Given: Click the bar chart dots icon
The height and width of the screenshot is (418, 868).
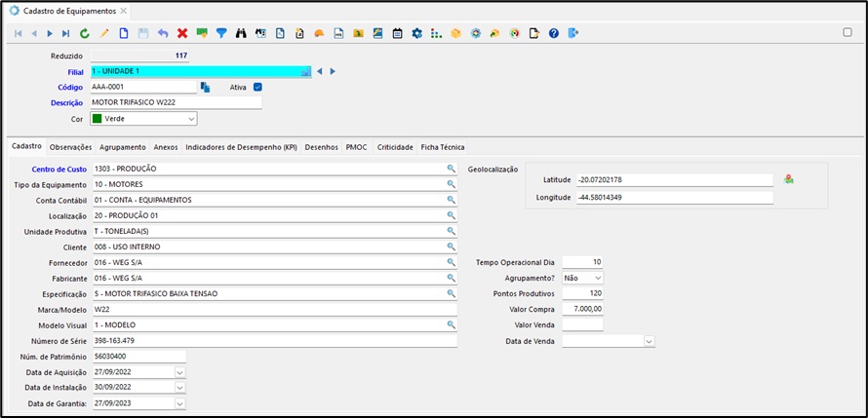Looking at the screenshot, I should click(436, 34).
